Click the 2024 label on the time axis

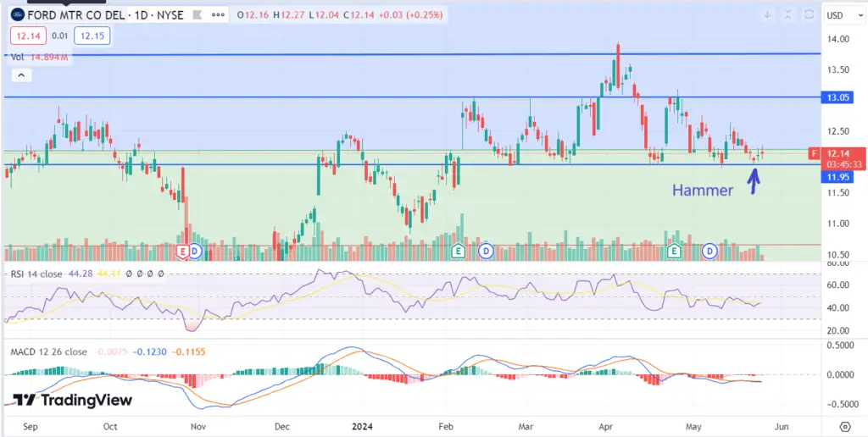click(x=363, y=427)
